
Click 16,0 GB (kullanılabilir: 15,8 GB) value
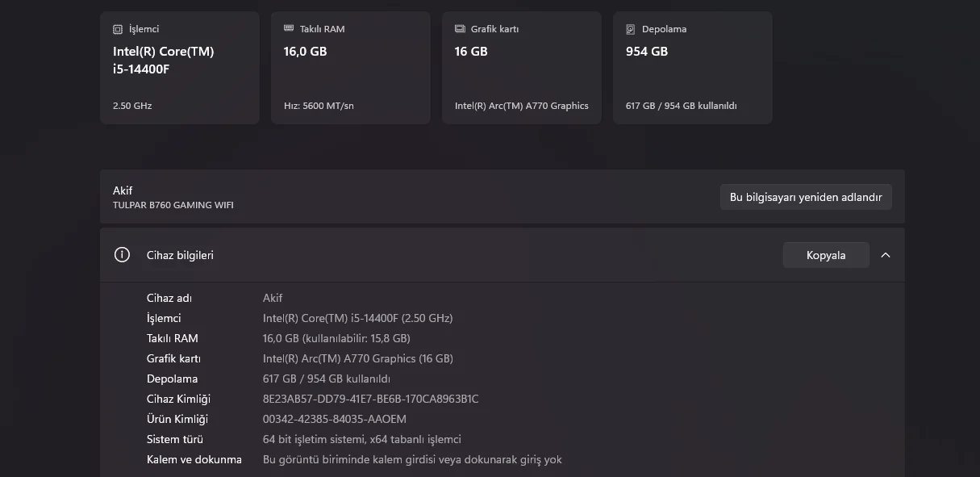336,338
